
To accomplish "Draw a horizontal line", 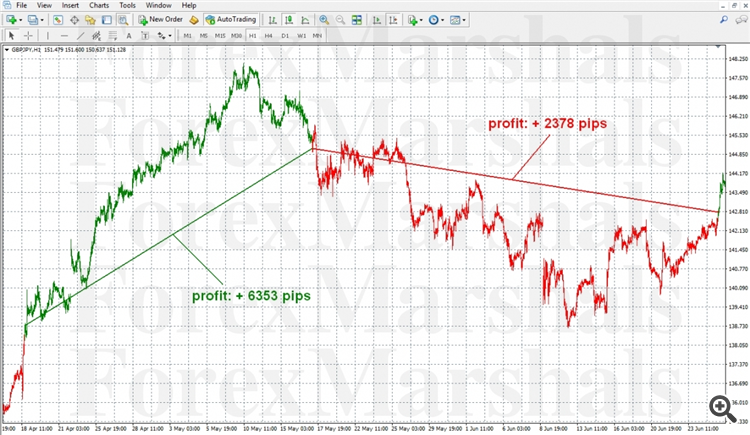I will click(x=64, y=36).
